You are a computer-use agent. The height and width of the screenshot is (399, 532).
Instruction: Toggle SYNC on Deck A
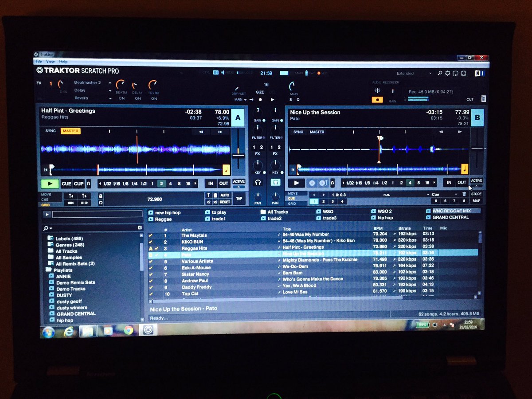pyautogui.click(x=51, y=131)
